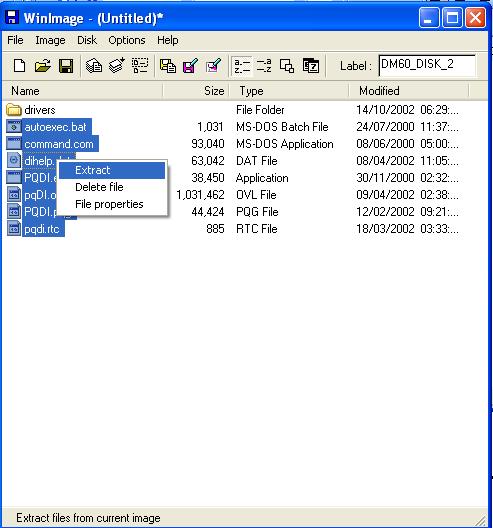Click the MS-DOS Batch File type

[282, 127]
